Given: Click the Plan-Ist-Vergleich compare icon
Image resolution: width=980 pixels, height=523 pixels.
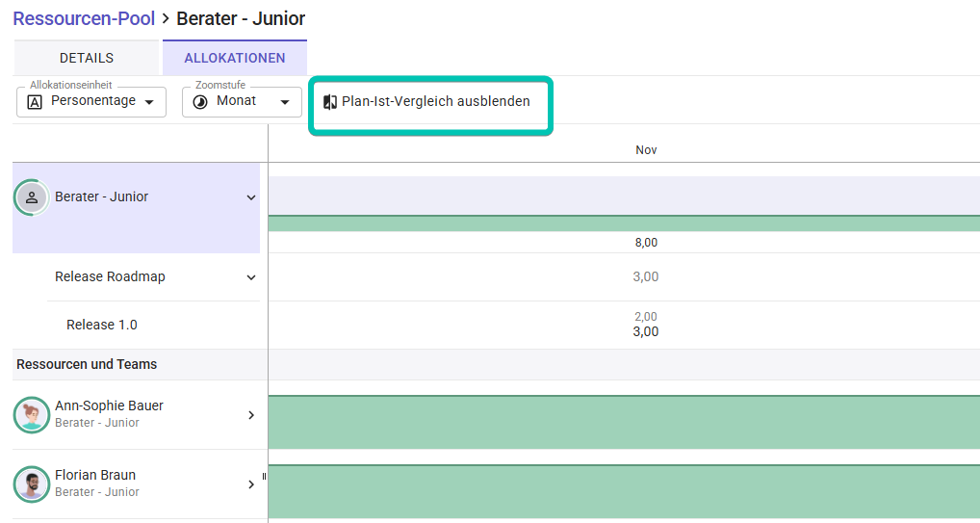Looking at the screenshot, I should point(330,102).
